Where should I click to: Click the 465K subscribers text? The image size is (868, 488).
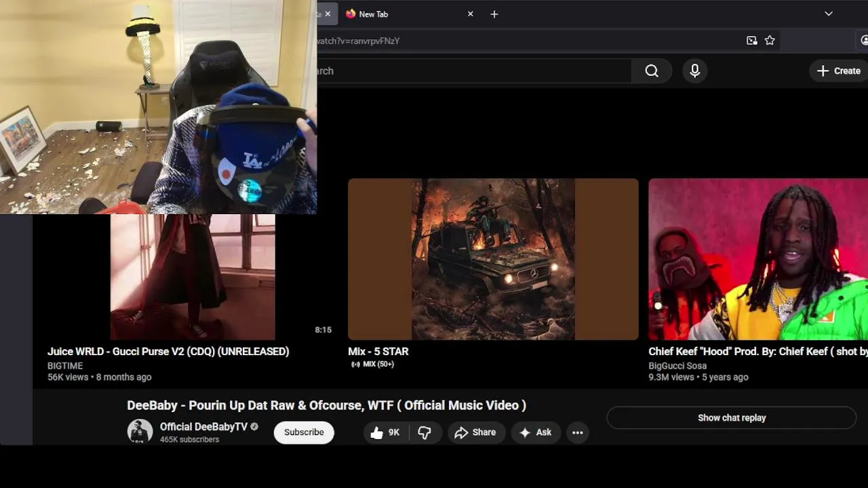(x=189, y=440)
